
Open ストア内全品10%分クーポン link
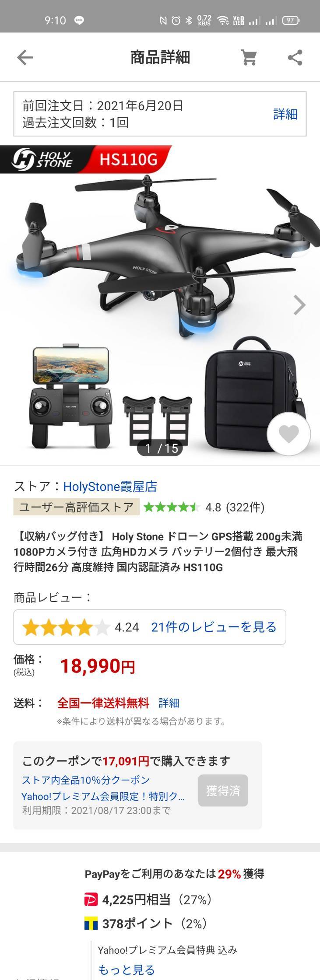(x=86, y=780)
